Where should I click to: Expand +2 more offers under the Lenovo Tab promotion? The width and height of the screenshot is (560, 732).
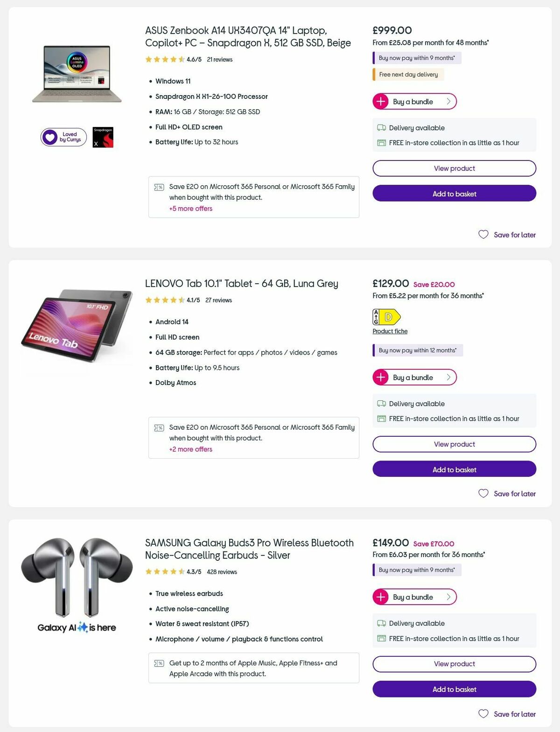click(190, 449)
